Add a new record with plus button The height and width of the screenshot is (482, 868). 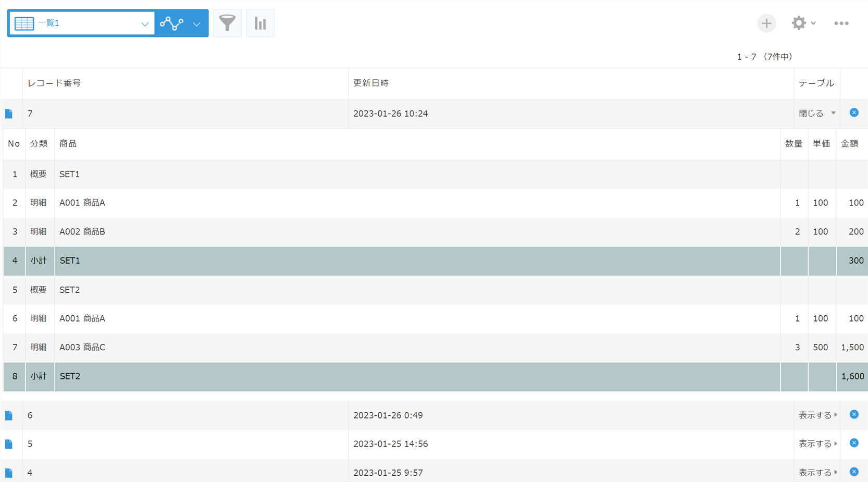point(766,23)
